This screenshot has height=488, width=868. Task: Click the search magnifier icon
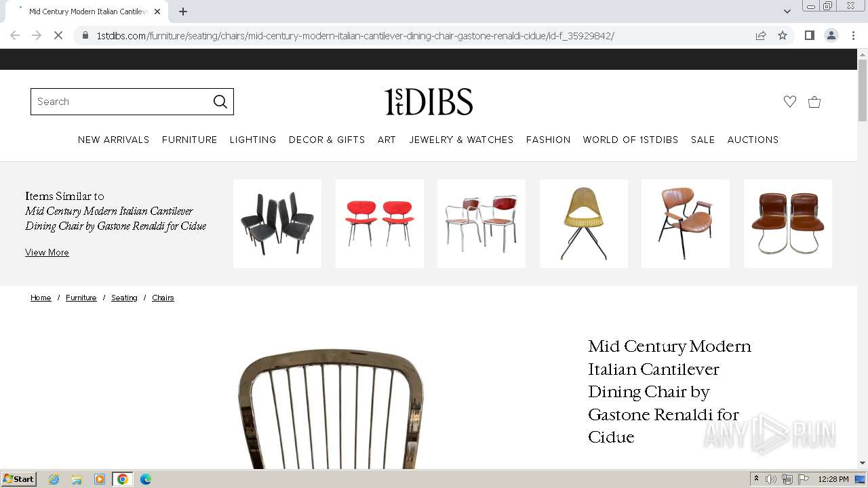tap(220, 102)
